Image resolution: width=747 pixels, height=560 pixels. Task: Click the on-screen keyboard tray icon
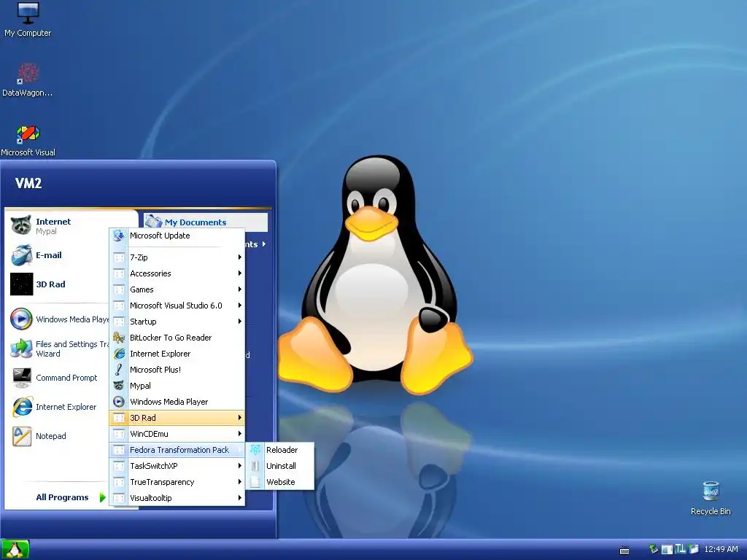coord(624,551)
